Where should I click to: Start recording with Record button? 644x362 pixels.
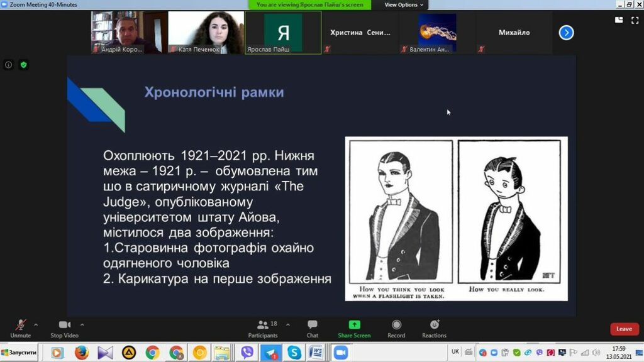(x=396, y=327)
